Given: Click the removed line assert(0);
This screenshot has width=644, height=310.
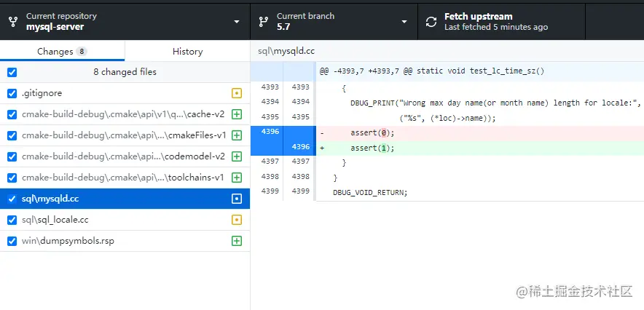Looking at the screenshot, I should tap(372, 133).
